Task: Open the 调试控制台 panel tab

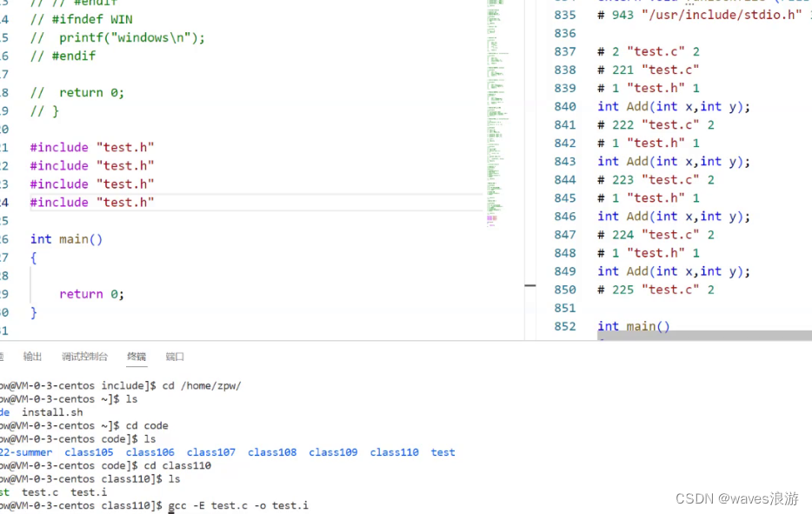Action: [x=84, y=357]
